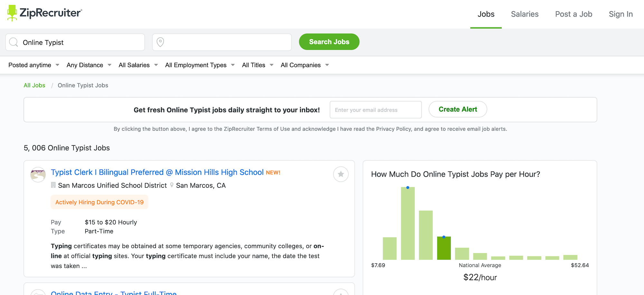This screenshot has height=295, width=644.
Task: Save the Typist Clerk job with star
Action: tap(341, 174)
